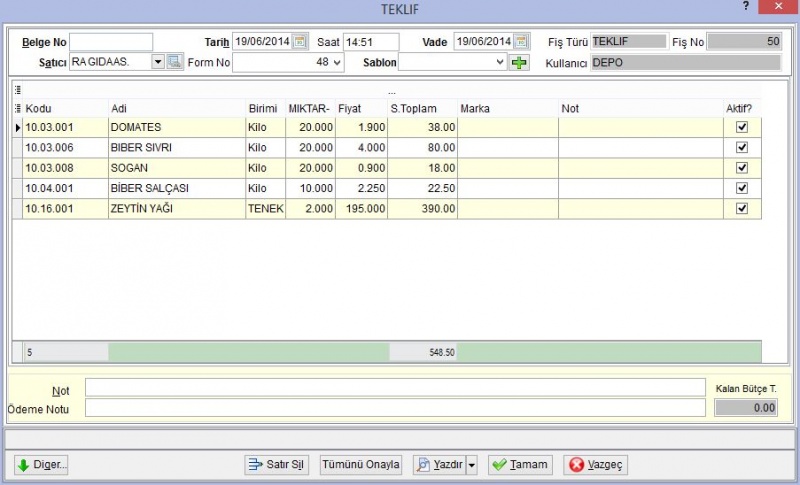Click the price cell 0.900
800x485 pixels.
tap(361, 168)
